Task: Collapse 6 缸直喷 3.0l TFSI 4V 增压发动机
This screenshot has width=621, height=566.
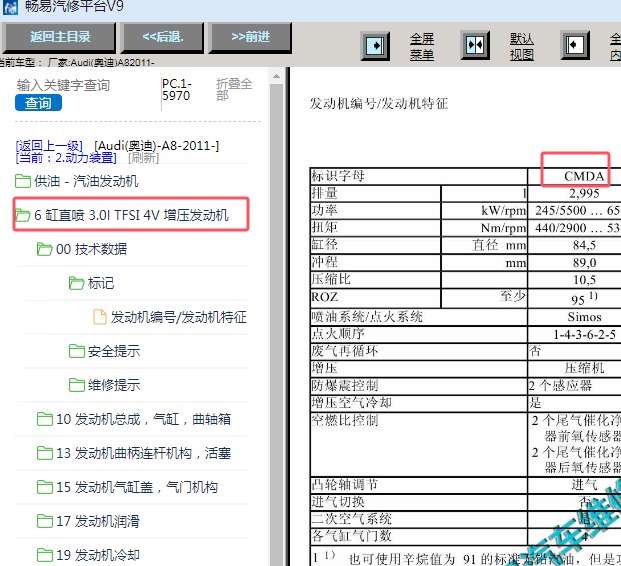Action: tap(131, 215)
